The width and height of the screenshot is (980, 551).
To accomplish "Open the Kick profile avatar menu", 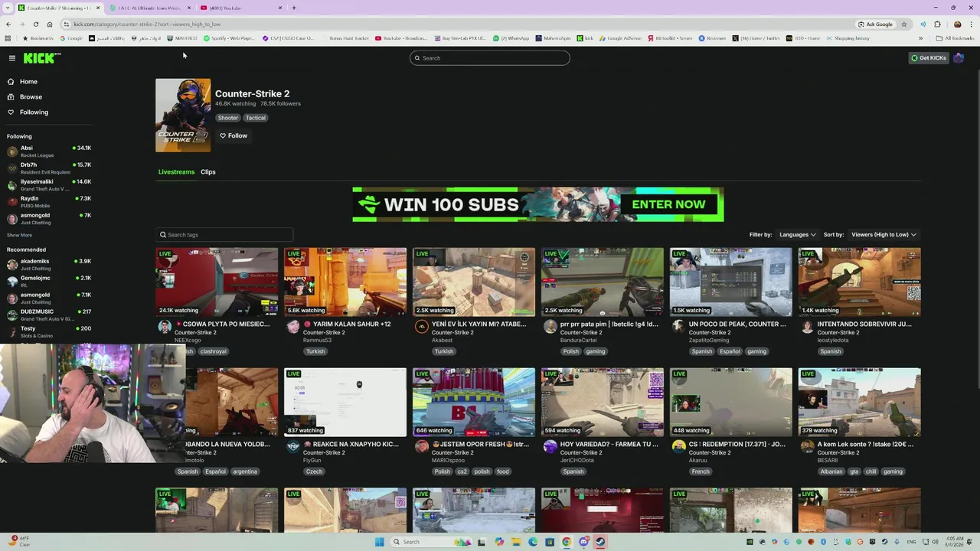I will [x=959, y=58].
